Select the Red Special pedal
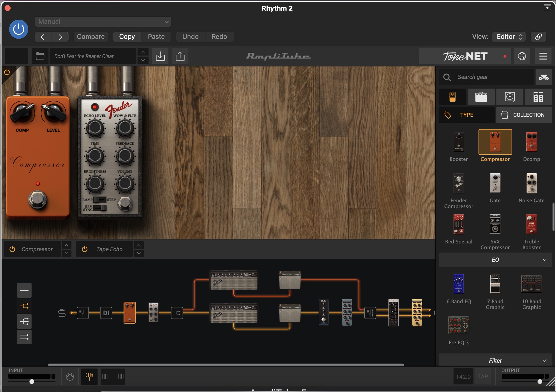 point(459,225)
